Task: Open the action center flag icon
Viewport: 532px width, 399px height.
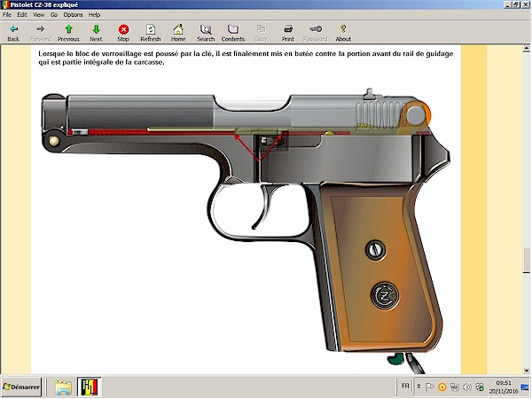Action: point(430,387)
